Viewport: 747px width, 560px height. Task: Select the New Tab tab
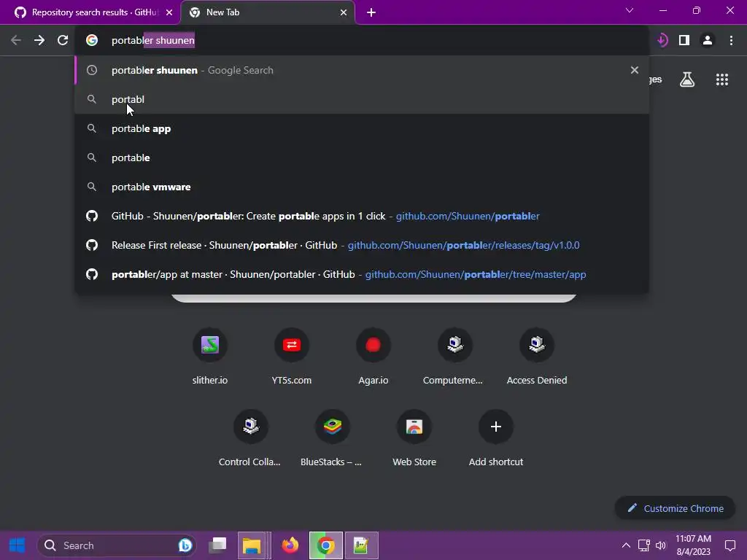tap(267, 12)
